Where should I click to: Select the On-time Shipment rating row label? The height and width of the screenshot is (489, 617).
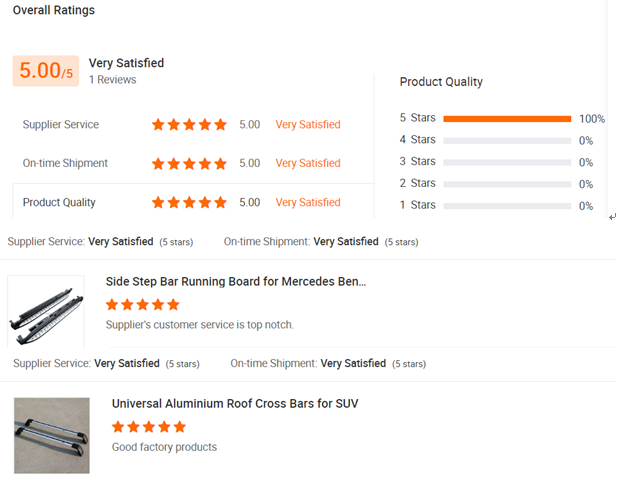click(x=65, y=163)
